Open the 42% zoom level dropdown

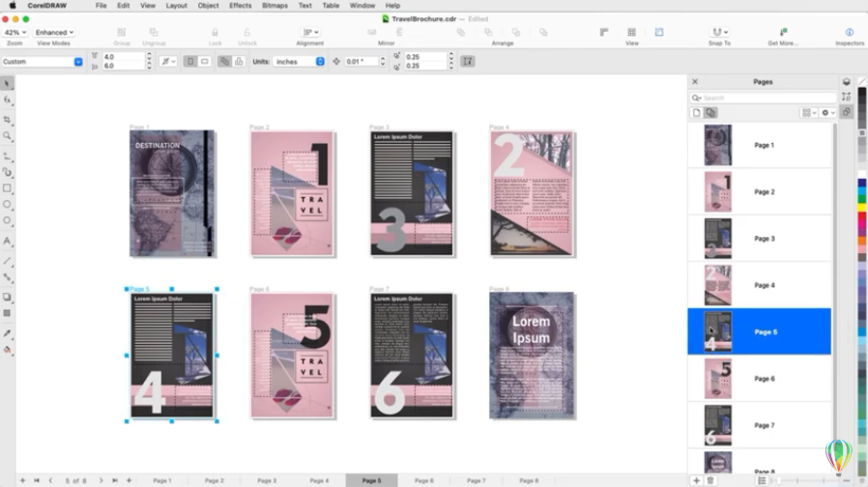(x=14, y=33)
